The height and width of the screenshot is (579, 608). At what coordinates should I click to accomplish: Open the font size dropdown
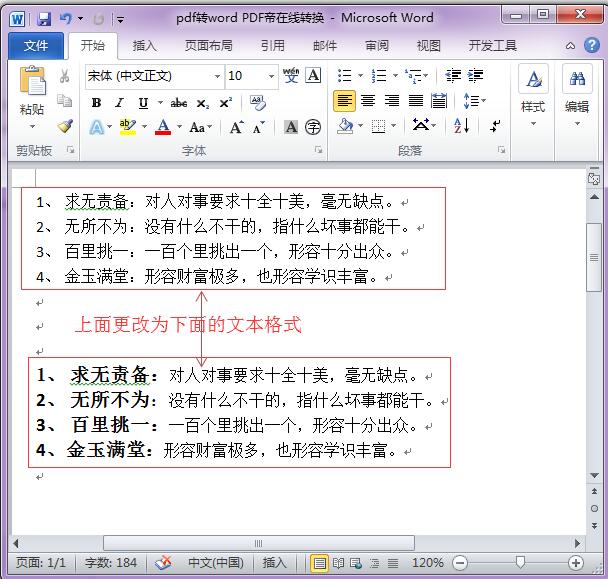point(271,76)
